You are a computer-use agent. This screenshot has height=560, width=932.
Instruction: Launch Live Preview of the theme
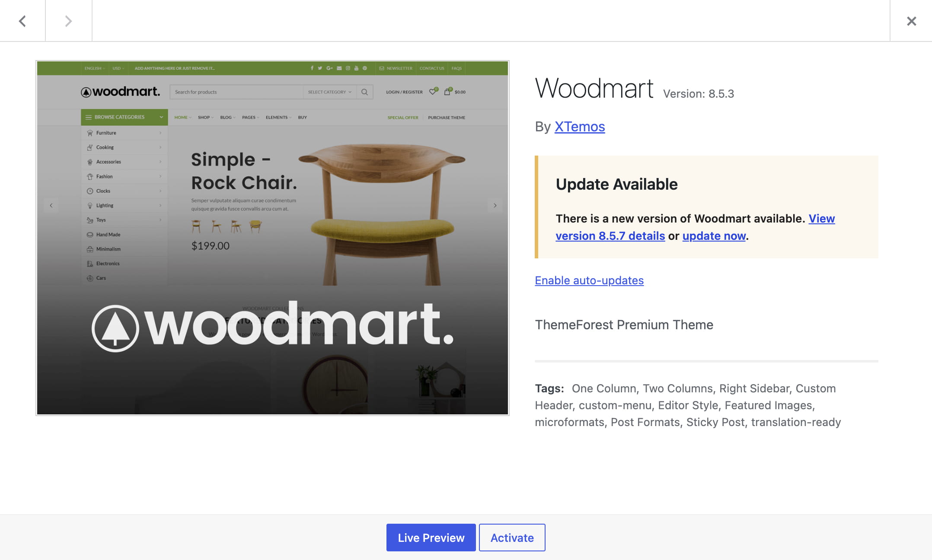(x=431, y=538)
